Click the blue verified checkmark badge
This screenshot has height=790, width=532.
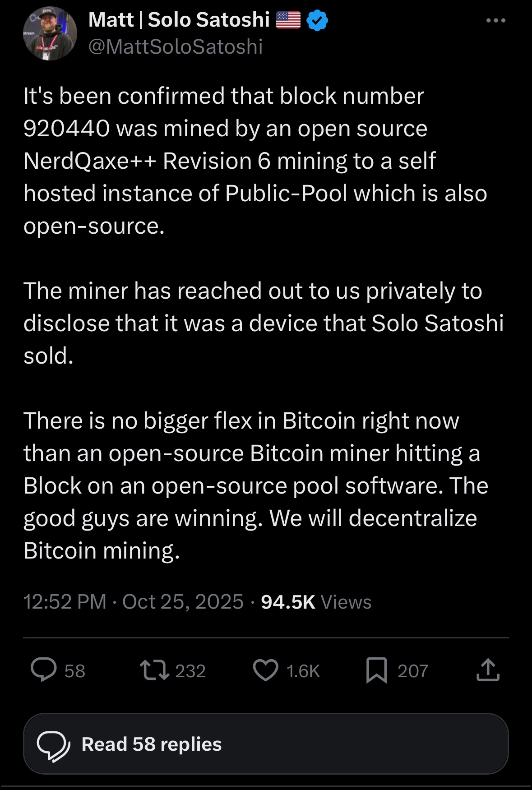pyautogui.click(x=317, y=20)
